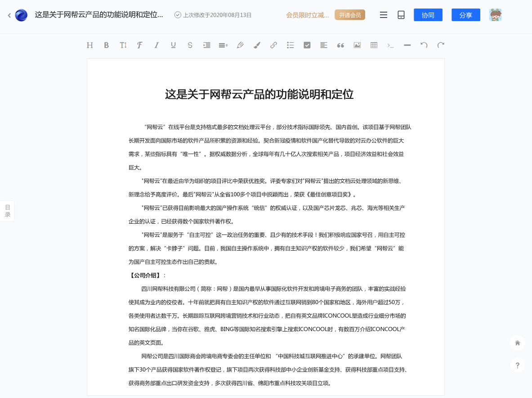The width and height of the screenshot is (532, 398).
Task: Click the 协同 collaborate button
Action: tap(428, 15)
